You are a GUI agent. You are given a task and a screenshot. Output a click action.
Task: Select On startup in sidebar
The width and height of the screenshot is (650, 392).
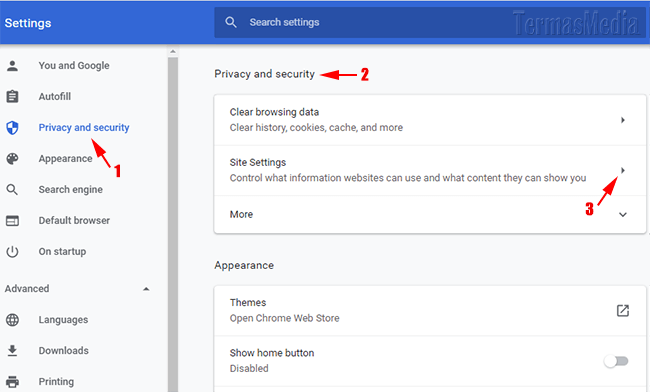click(62, 252)
